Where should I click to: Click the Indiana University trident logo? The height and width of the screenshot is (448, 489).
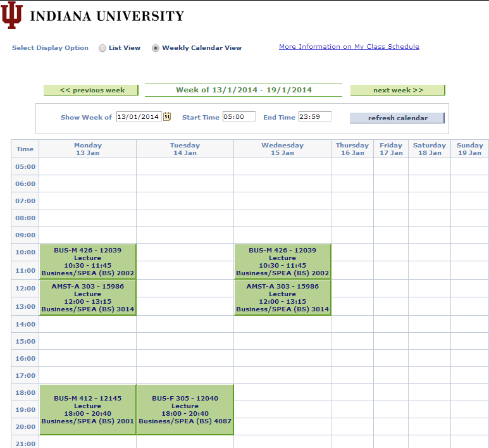tap(11, 15)
